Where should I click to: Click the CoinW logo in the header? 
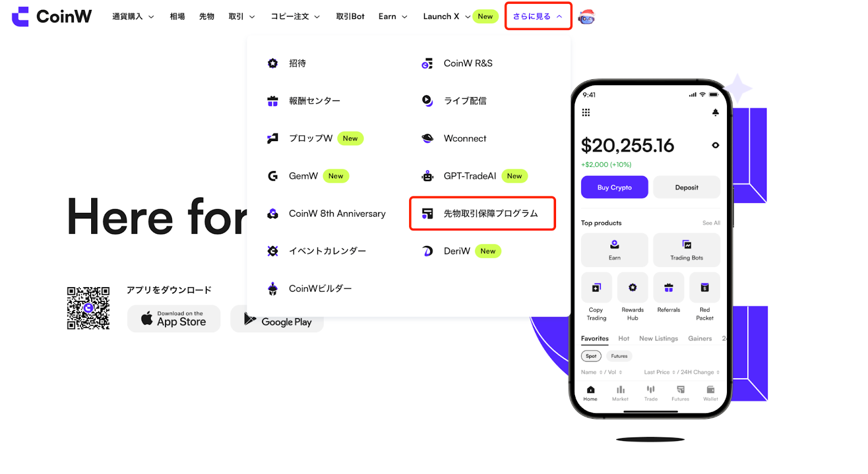52,17
